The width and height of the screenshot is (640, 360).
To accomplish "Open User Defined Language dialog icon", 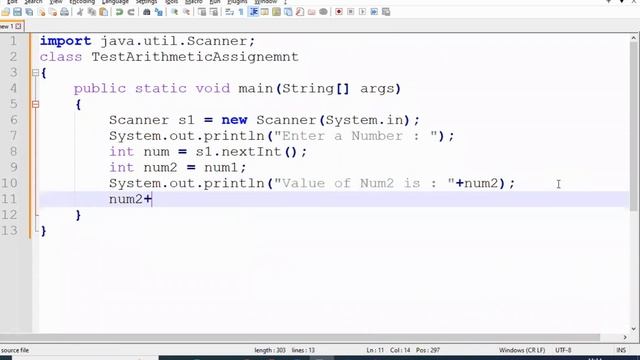I will tap(265, 12).
